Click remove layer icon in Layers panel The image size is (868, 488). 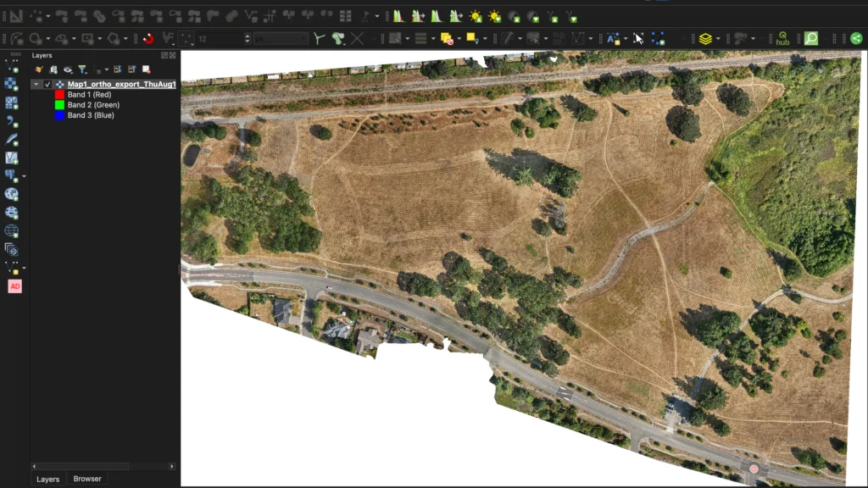point(146,69)
